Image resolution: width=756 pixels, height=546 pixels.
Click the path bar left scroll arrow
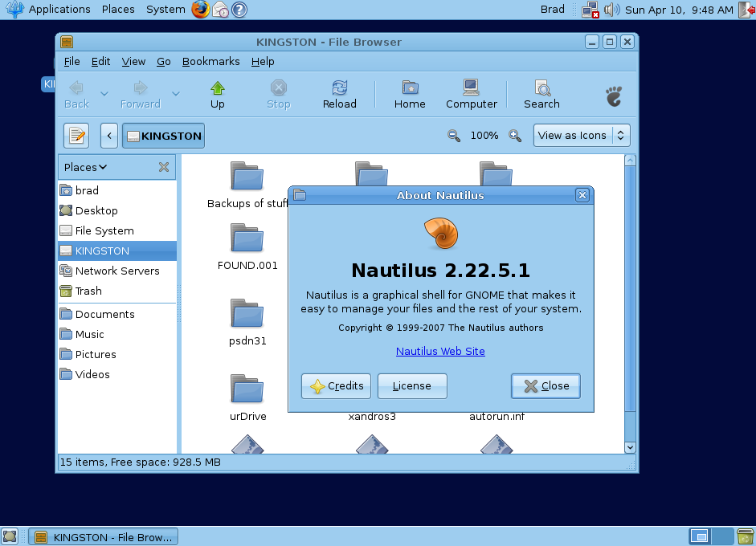pyautogui.click(x=109, y=136)
